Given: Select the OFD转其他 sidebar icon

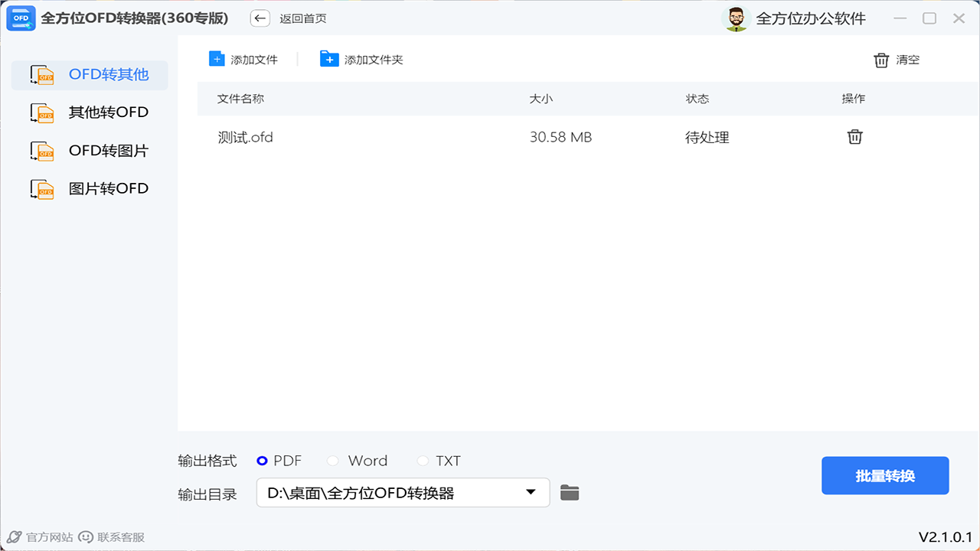Looking at the screenshot, I should tap(42, 75).
